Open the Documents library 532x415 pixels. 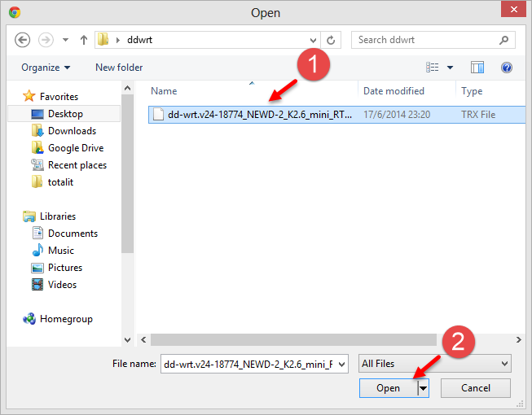(x=73, y=234)
